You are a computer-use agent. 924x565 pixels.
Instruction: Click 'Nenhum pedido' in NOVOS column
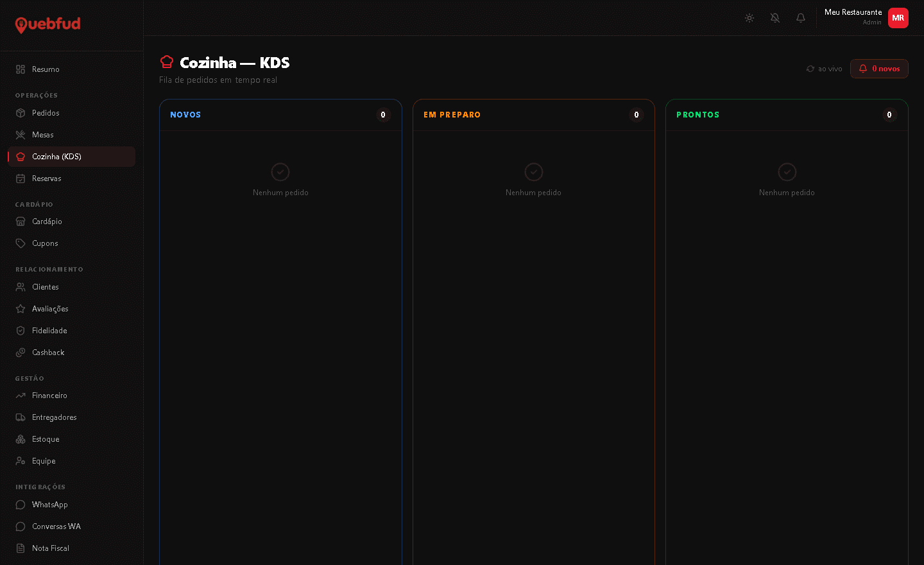point(280,193)
